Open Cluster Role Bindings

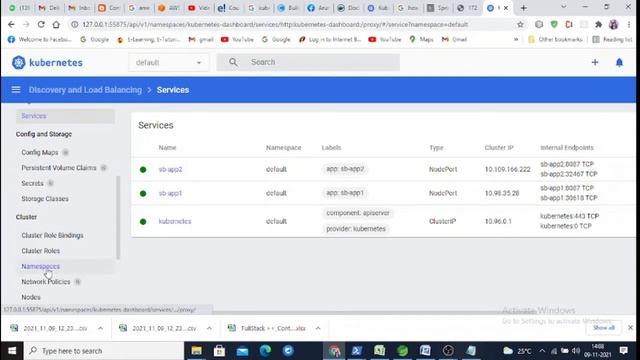(52, 236)
